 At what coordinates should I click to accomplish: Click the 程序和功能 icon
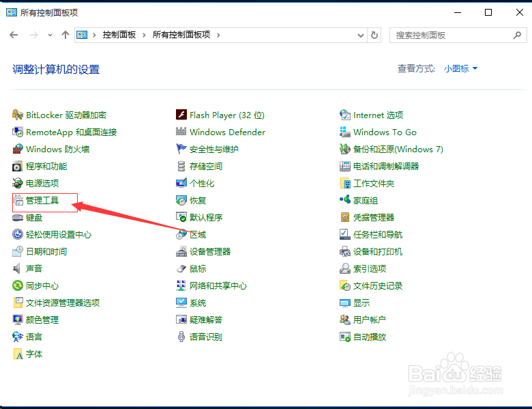(x=17, y=166)
